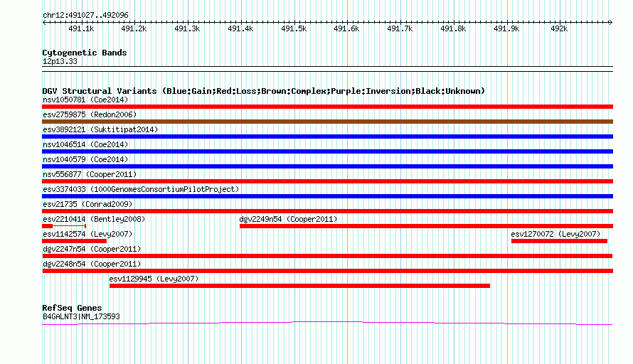Click the 491.4k ruler tick label
Image resolution: width=633 pixels, height=364 pixels.
pyautogui.click(x=240, y=28)
